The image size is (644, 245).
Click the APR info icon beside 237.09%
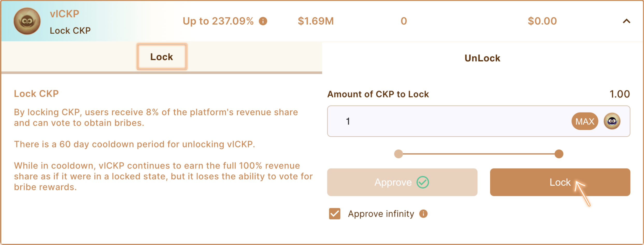point(263,21)
